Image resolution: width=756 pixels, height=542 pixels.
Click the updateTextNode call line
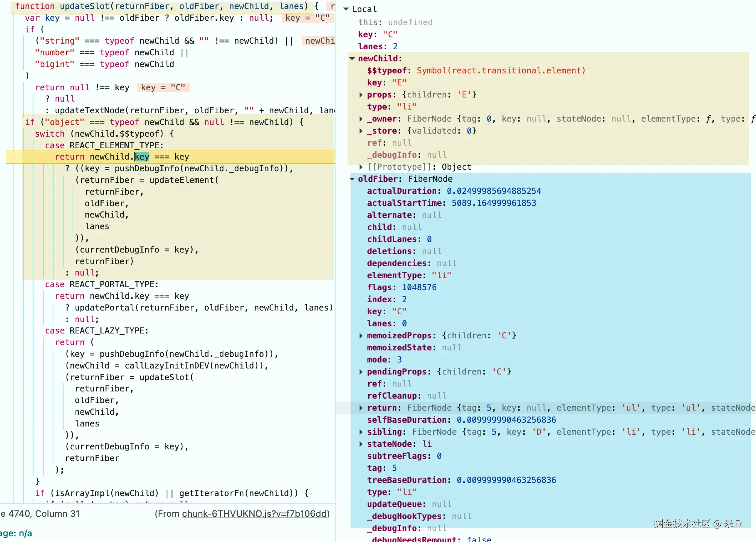pyautogui.click(x=190, y=111)
